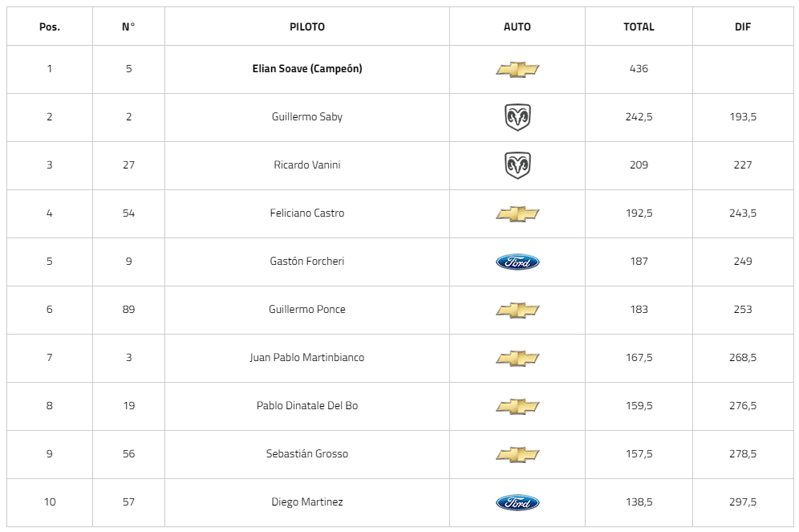The image size is (799, 532).
Task: Click the DIF column header
Action: tap(743, 26)
